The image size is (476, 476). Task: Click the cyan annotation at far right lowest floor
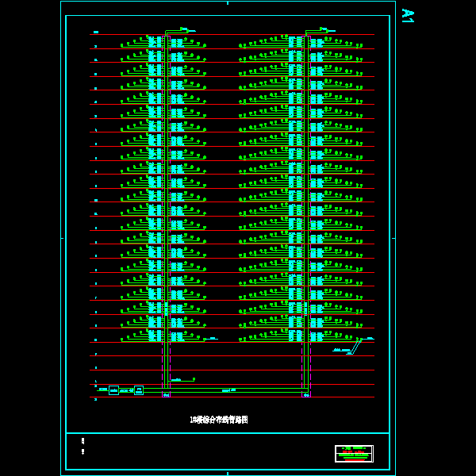pyautogui.click(x=369, y=339)
